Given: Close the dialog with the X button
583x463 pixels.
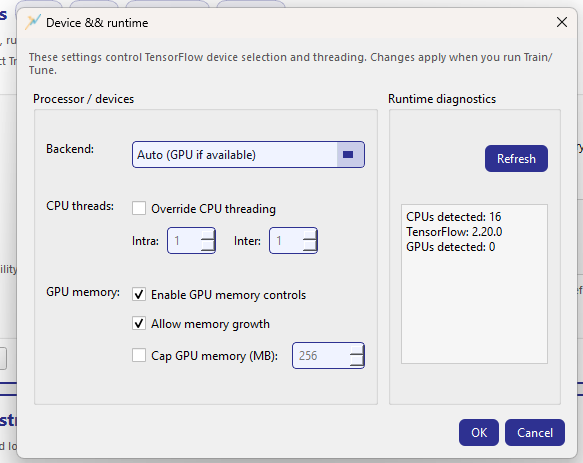Looking at the screenshot, I should (562, 22).
